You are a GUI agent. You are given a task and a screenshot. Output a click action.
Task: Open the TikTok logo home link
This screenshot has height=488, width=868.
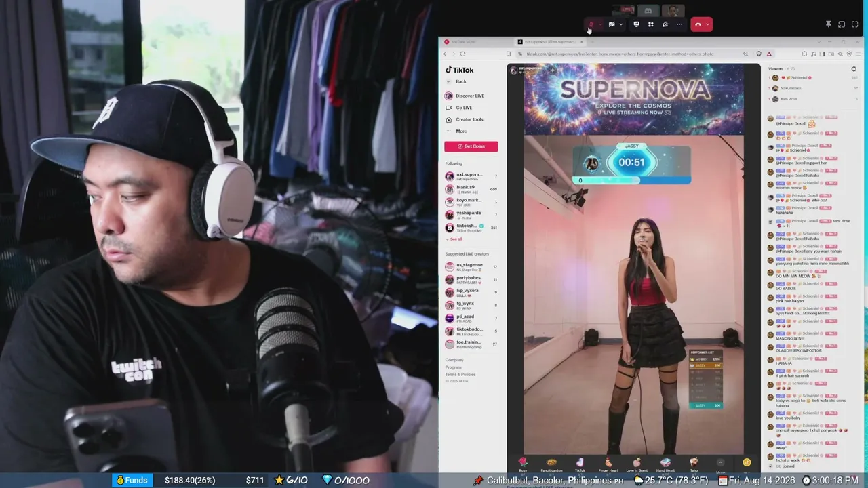(x=460, y=70)
